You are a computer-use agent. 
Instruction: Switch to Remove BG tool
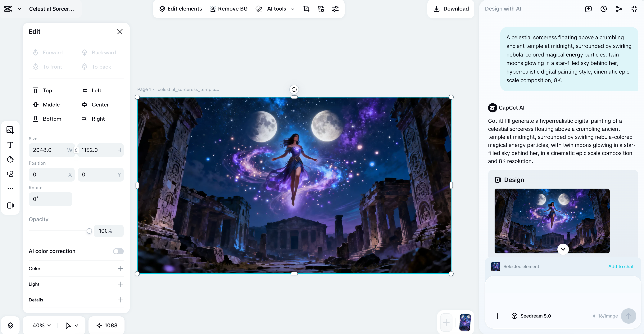pos(228,9)
